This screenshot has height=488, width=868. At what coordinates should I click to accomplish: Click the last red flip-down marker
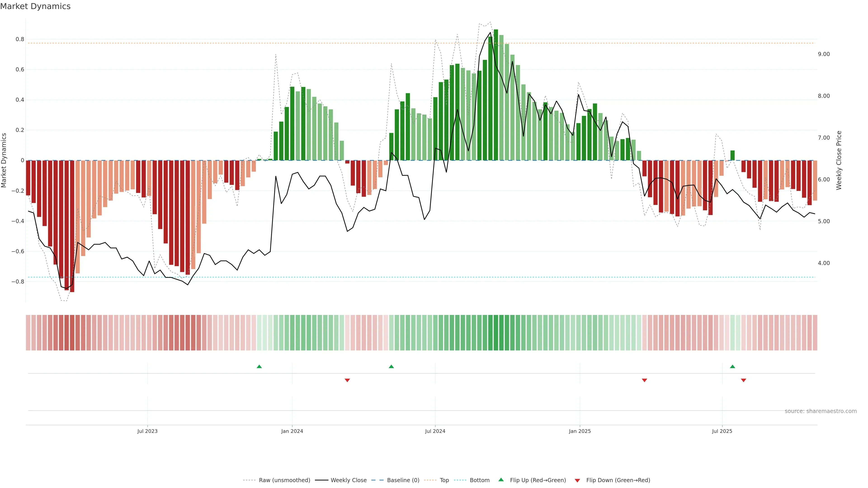[x=744, y=380]
